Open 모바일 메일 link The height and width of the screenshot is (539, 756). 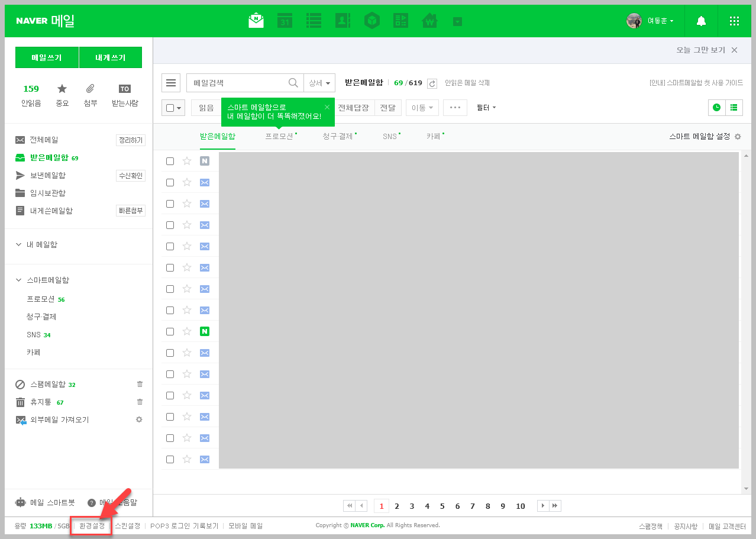pyautogui.click(x=245, y=525)
